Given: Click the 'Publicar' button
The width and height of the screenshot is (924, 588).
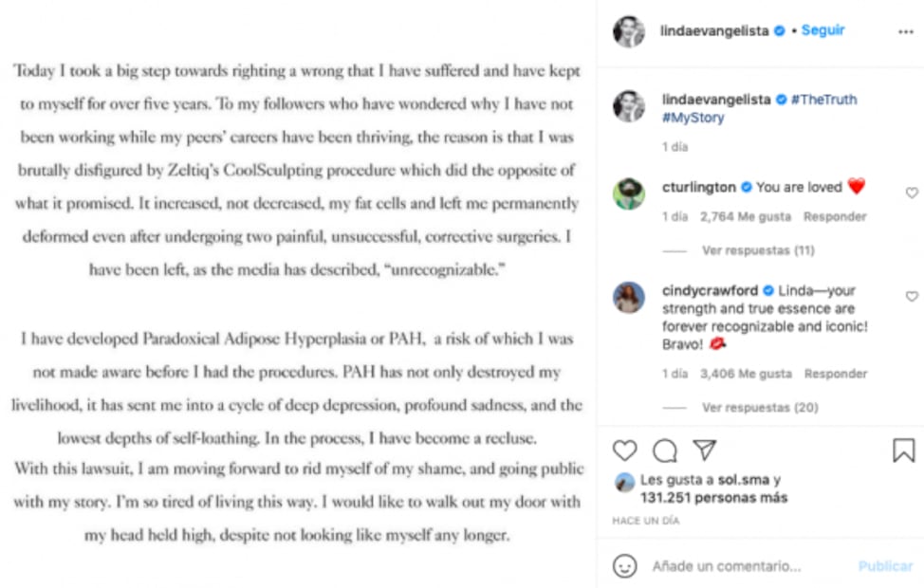Looking at the screenshot, I should click(885, 565).
